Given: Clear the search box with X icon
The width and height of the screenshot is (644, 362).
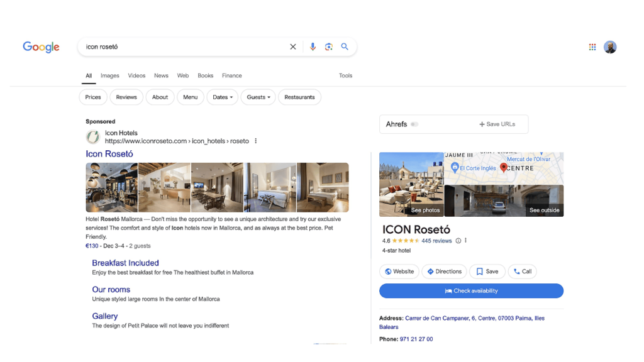Looking at the screenshot, I should tap(293, 47).
